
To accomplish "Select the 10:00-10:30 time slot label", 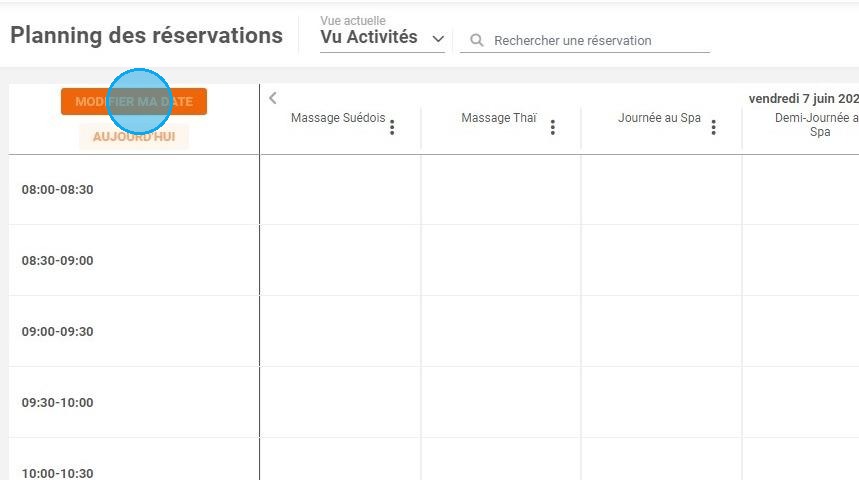I will pyautogui.click(x=58, y=473).
